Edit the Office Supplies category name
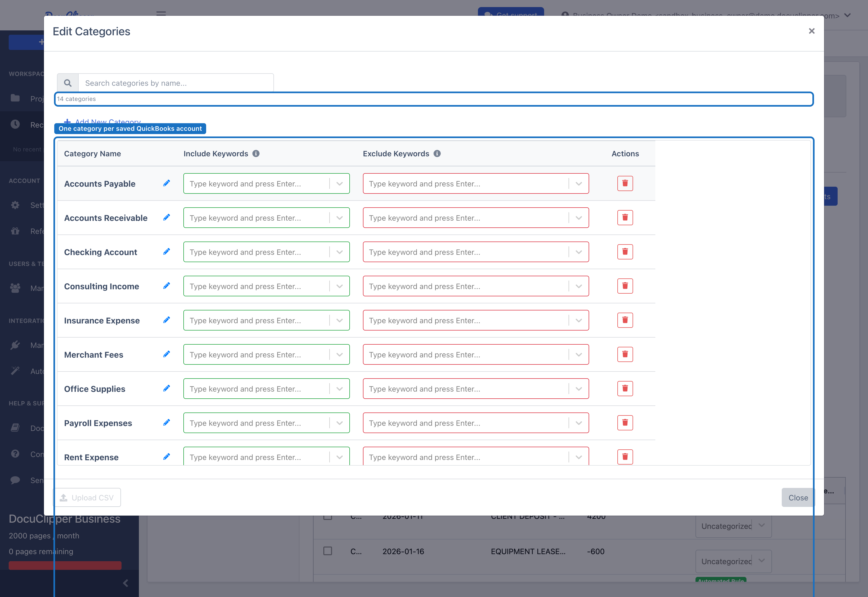 [x=166, y=389]
